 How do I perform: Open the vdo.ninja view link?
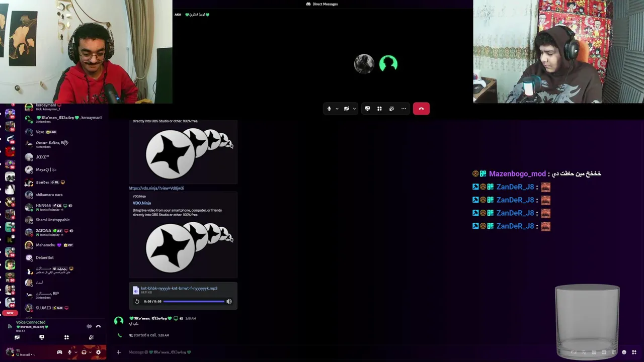pos(156,188)
